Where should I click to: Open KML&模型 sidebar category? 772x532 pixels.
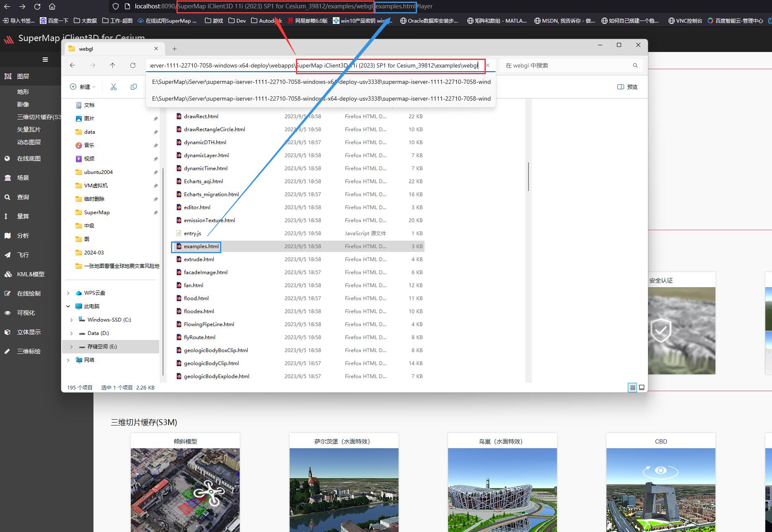[x=31, y=274]
